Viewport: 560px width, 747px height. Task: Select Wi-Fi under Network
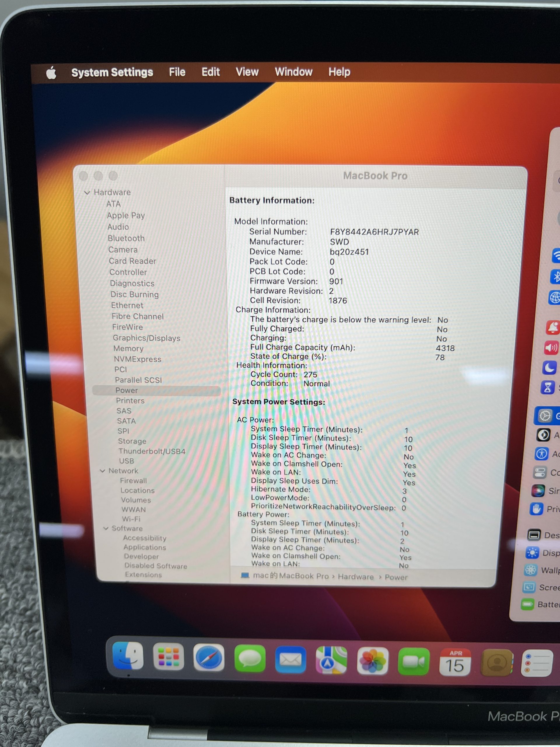pyautogui.click(x=131, y=519)
